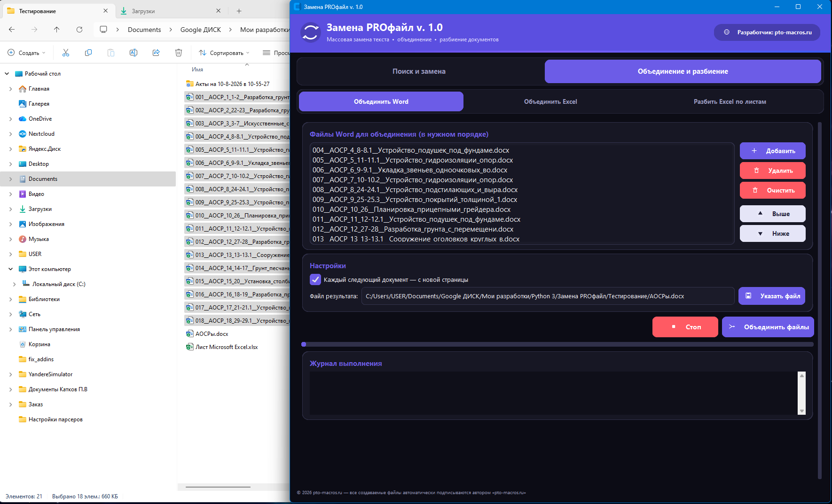Open the Сортировать dropdown
Screen dimensions: 832x504
224,53
